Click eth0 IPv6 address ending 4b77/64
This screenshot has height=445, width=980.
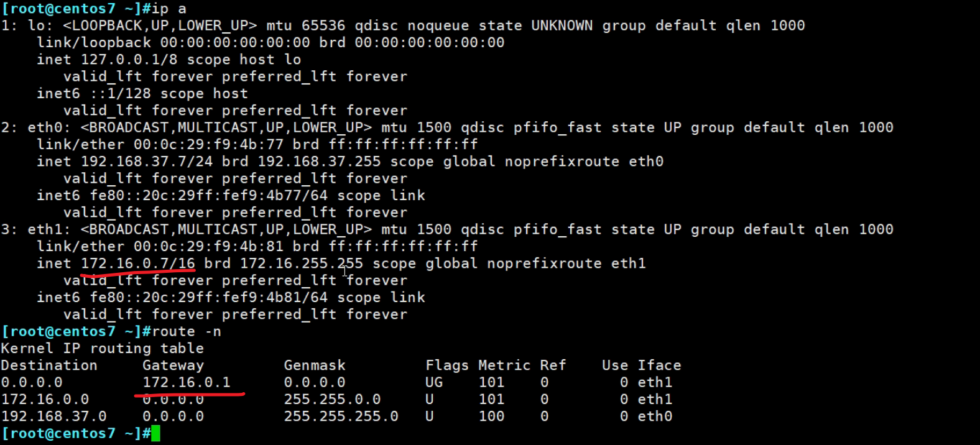coord(209,196)
